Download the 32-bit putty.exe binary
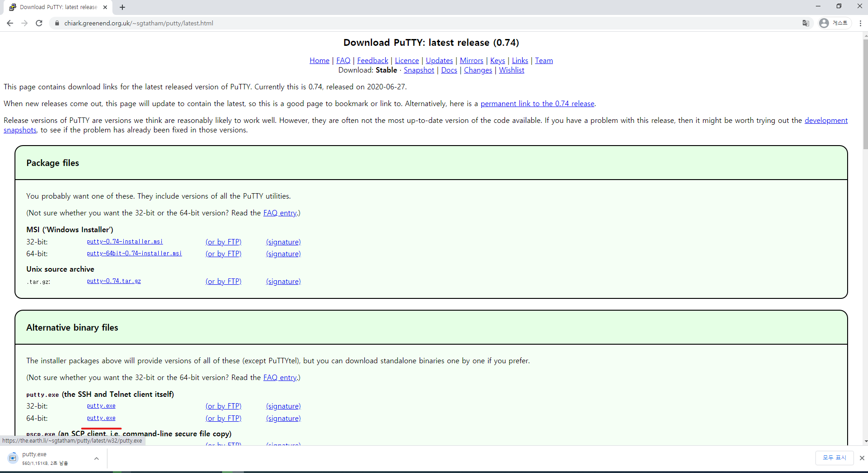Image resolution: width=868 pixels, height=473 pixels. click(x=101, y=406)
